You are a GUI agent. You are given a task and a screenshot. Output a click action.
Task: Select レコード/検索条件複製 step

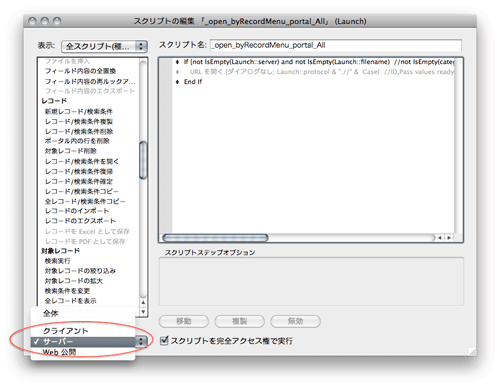tap(79, 121)
